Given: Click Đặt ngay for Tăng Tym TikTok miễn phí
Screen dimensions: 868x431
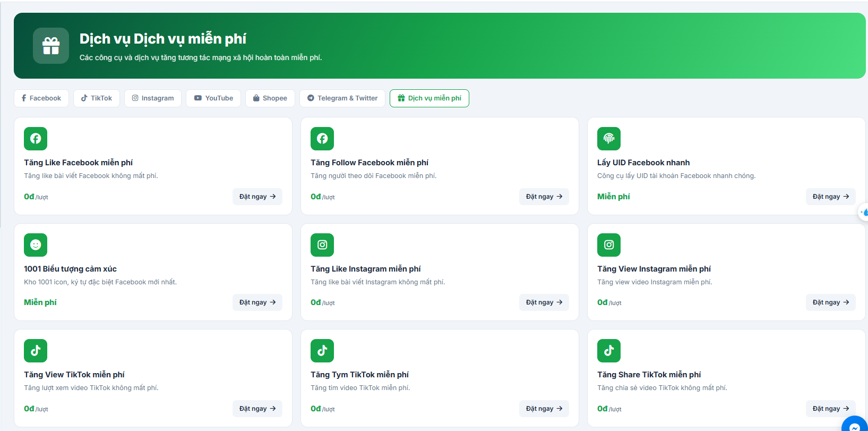Looking at the screenshot, I should click(544, 409).
